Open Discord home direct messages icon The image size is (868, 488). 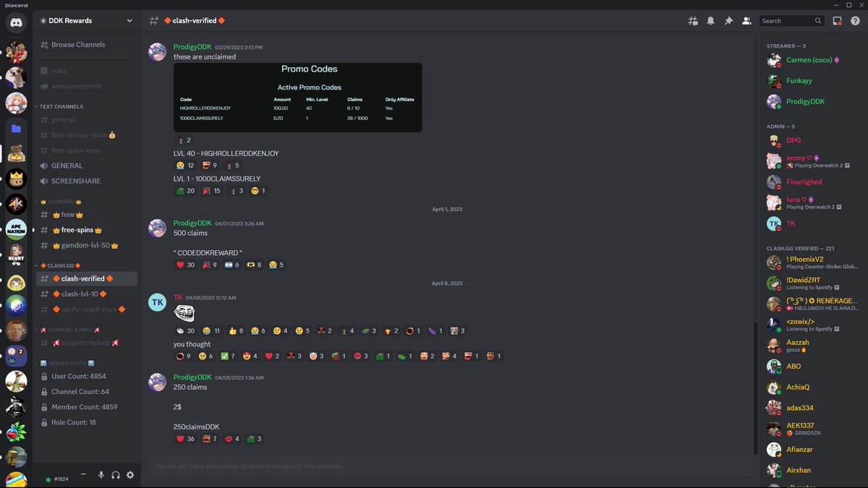point(16,22)
